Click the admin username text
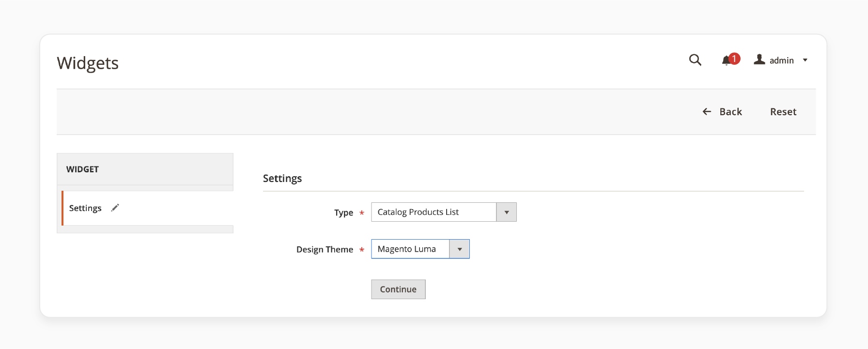The image size is (868, 349). 781,61
